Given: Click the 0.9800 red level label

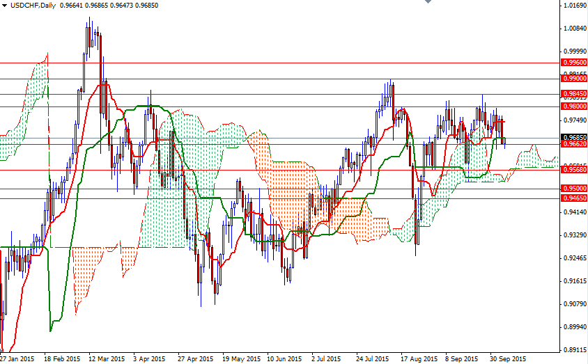Looking at the screenshot, I should point(574,106).
